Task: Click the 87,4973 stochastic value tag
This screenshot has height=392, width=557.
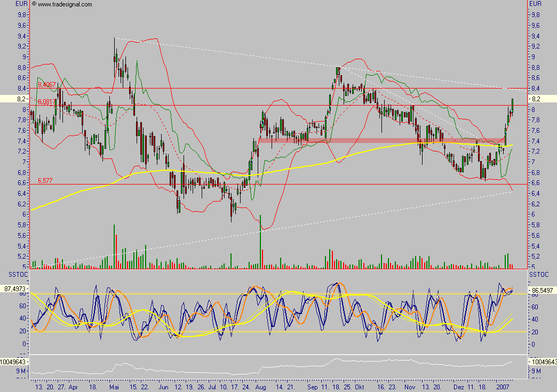Action: click(x=14, y=289)
